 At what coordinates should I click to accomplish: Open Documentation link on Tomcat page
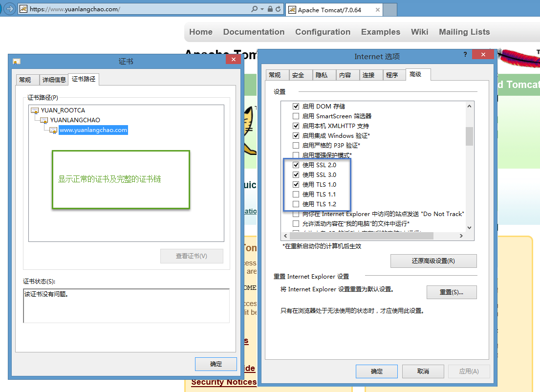coord(254,32)
